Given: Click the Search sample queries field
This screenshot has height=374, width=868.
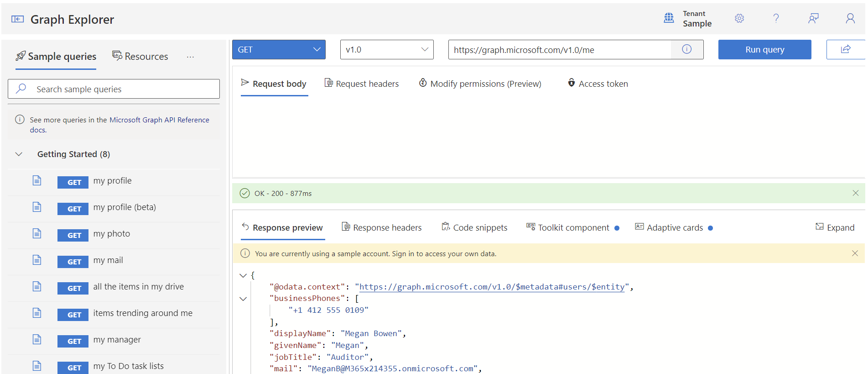Looking at the screenshot, I should pos(114,89).
